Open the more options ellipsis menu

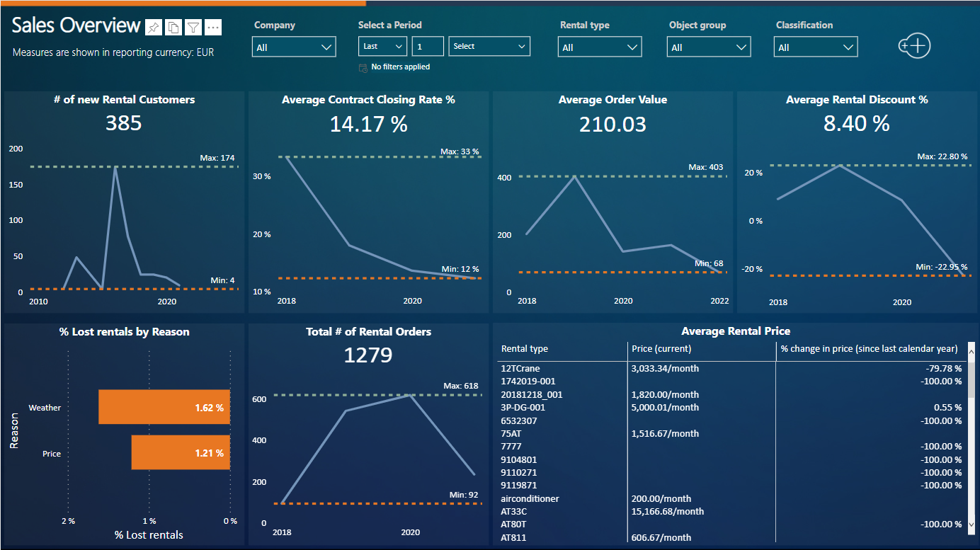[x=213, y=27]
